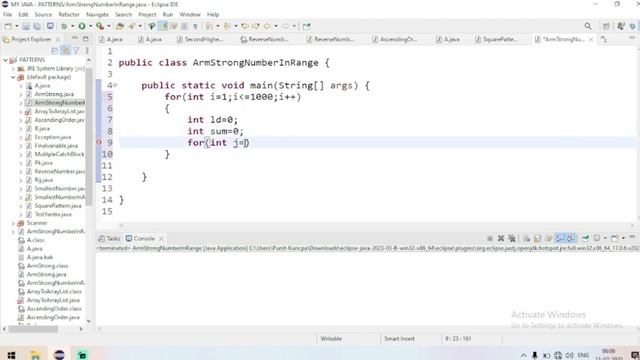
Task: Toggle Show Console on standard error
Action: 571,238
